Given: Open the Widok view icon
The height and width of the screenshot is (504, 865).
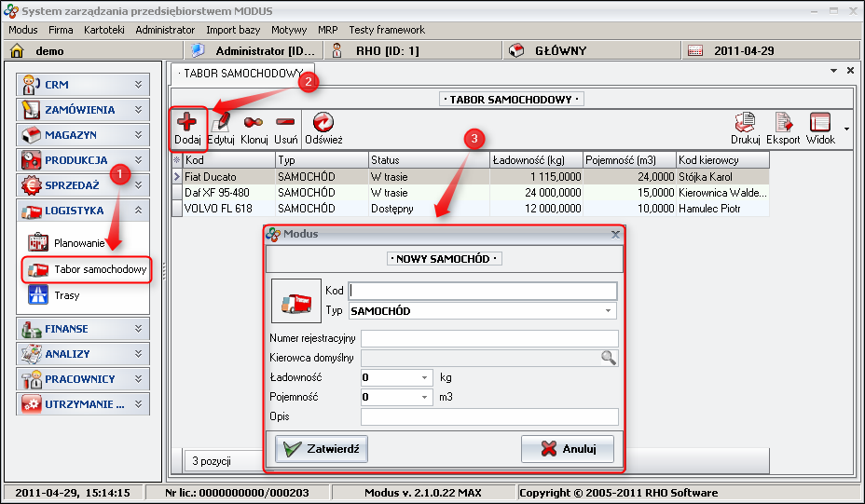Looking at the screenshot, I should pos(820,123).
